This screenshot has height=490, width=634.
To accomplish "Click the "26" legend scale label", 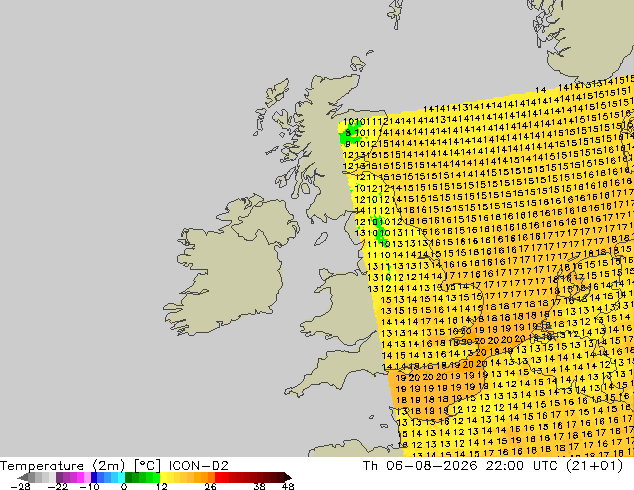I will (210, 486).
